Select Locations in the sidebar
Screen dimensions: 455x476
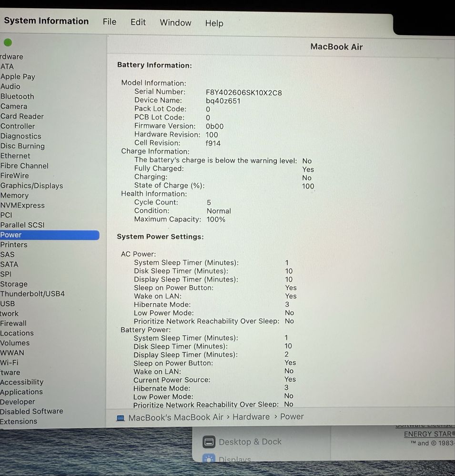tap(17, 333)
